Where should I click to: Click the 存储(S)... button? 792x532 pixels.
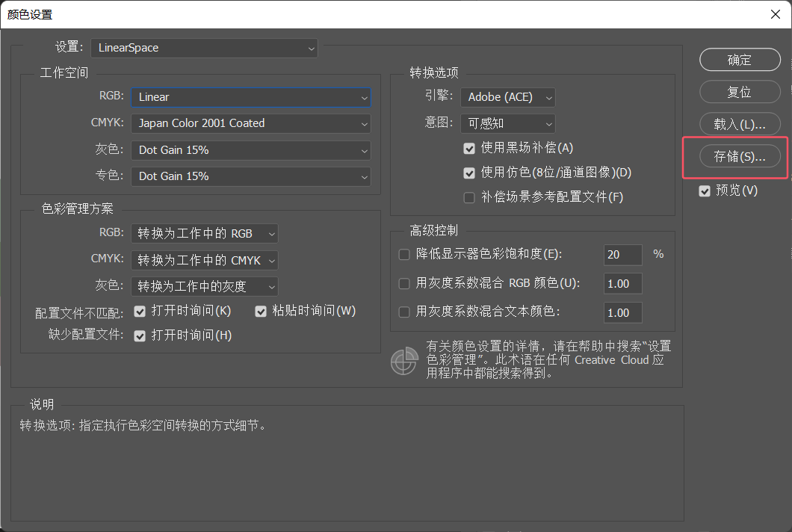coord(740,157)
